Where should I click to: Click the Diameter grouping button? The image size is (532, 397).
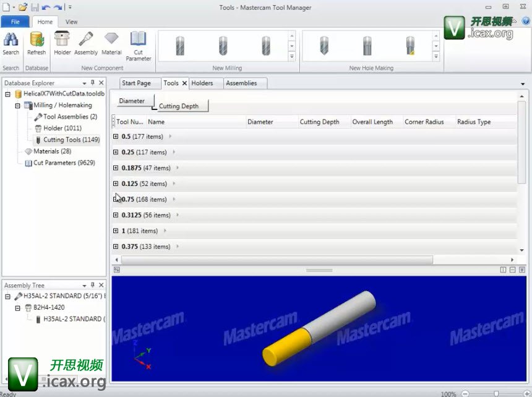pyautogui.click(x=132, y=101)
